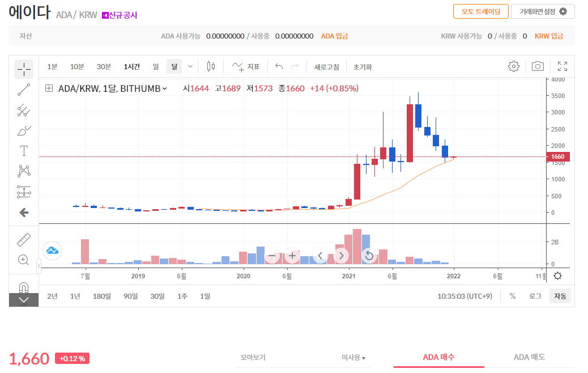Set the date range to 180일
The image size is (588, 373).
(101, 296)
